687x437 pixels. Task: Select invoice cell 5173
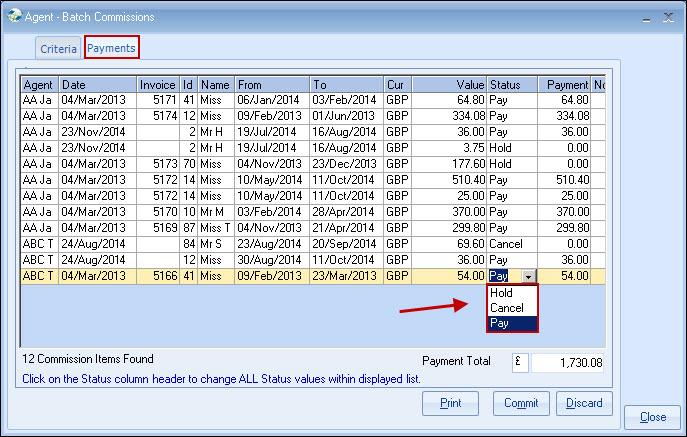[x=158, y=164]
